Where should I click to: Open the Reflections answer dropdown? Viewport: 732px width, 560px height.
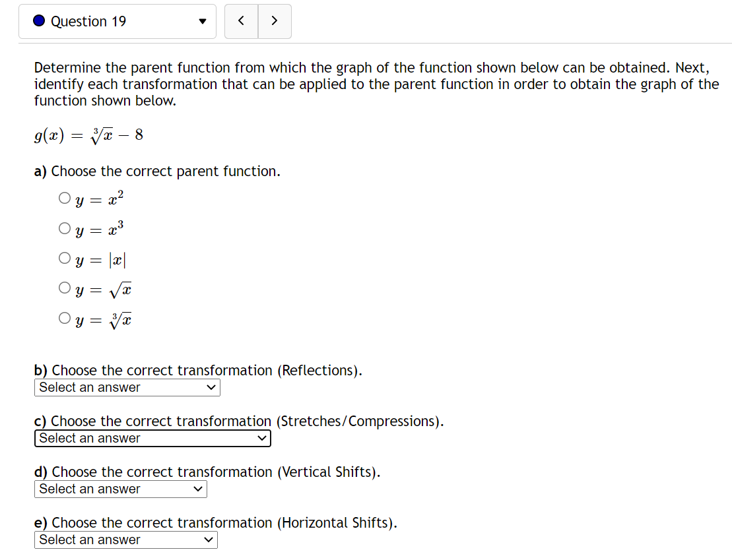[x=127, y=387]
